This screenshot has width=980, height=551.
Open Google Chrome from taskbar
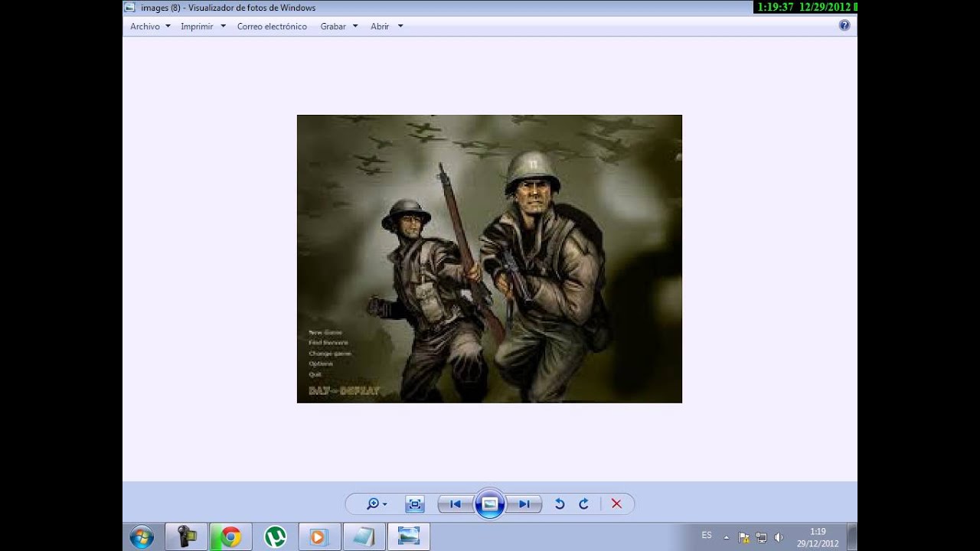(230, 536)
